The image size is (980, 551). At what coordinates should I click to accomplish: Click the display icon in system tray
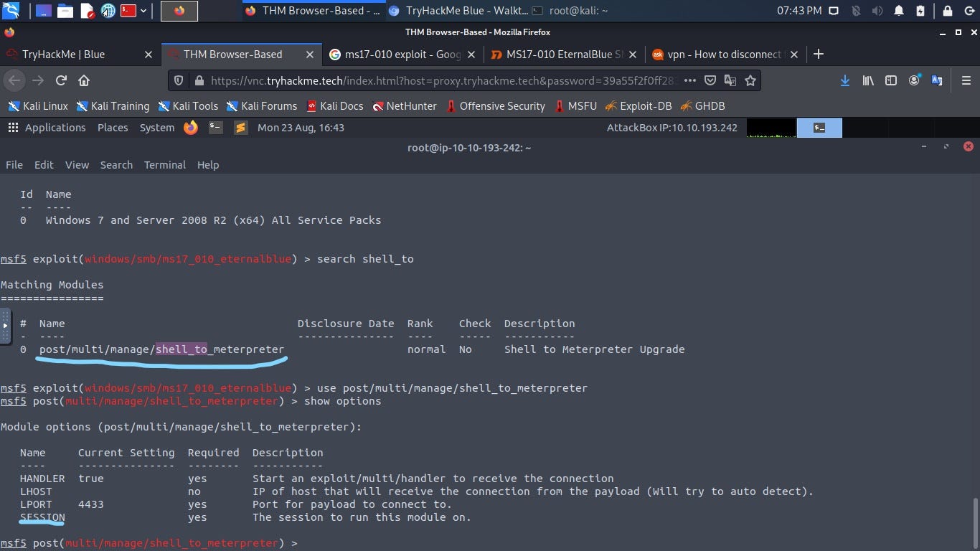pyautogui.click(x=834, y=11)
